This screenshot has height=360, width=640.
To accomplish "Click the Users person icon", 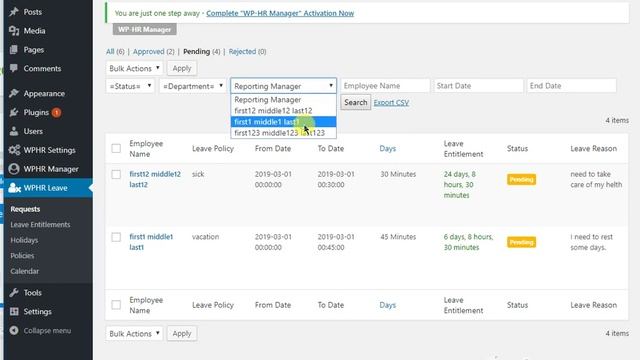I will (x=14, y=131).
